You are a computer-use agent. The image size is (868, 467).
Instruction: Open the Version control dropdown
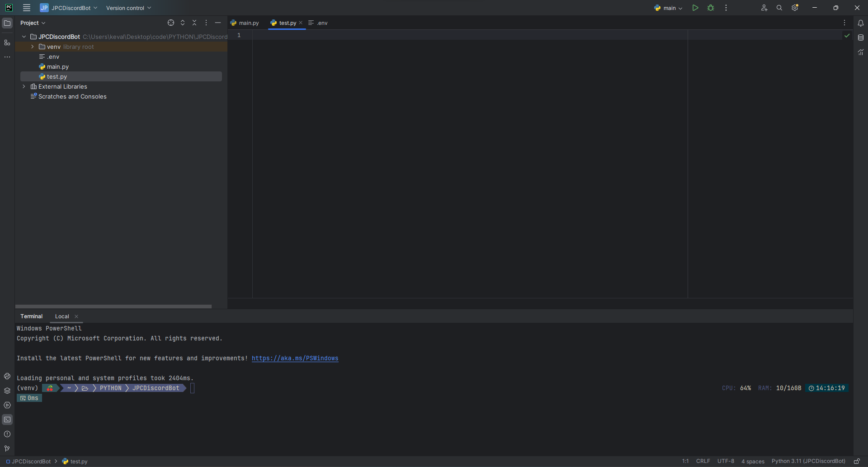[128, 8]
